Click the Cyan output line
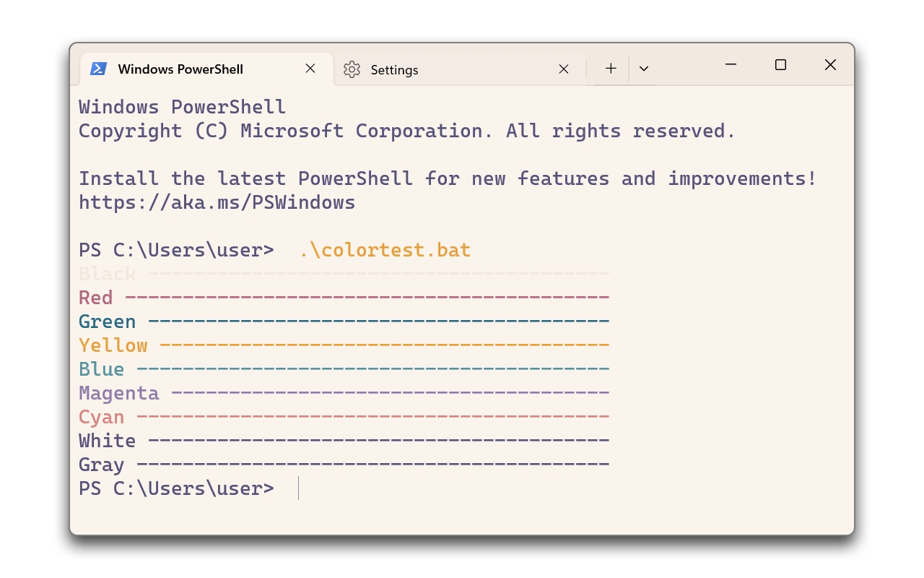 pos(344,417)
